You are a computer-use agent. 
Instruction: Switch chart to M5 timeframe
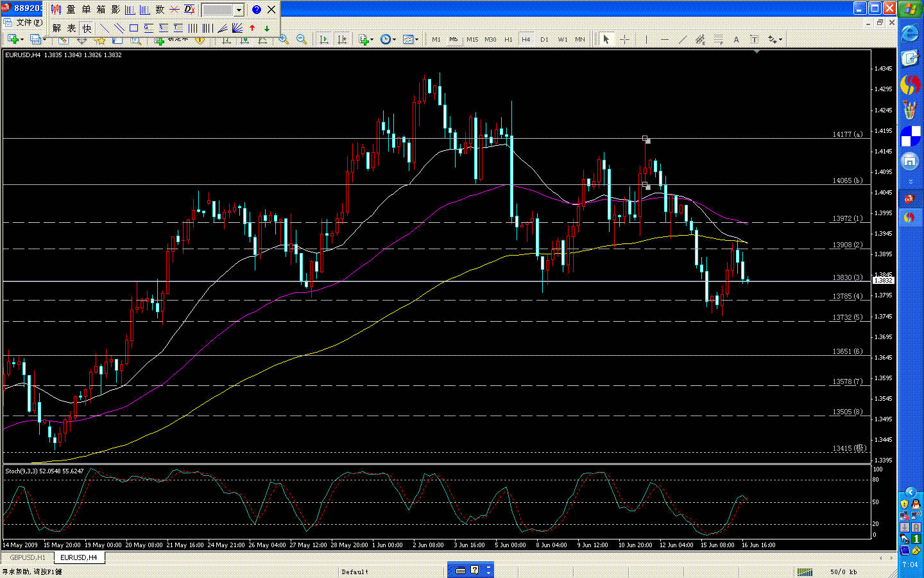[454, 39]
